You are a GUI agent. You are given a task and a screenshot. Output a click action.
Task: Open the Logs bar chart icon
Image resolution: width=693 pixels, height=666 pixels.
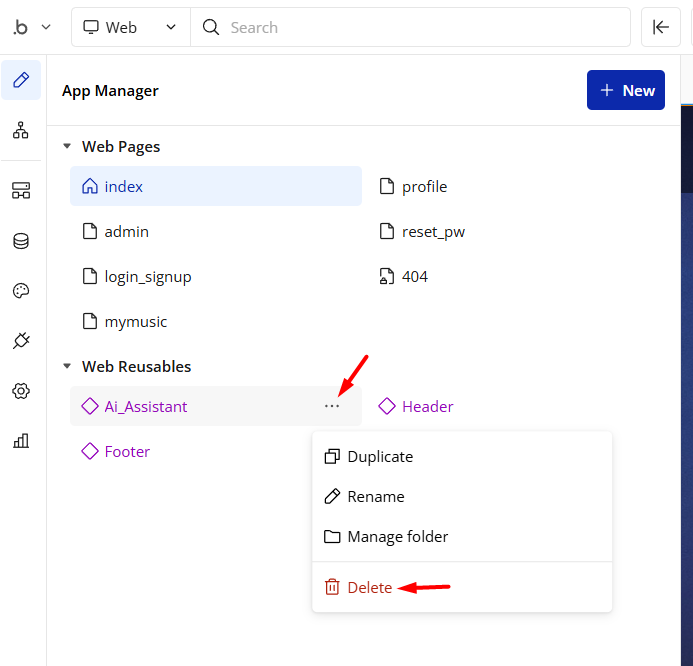pyautogui.click(x=21, y=441)
